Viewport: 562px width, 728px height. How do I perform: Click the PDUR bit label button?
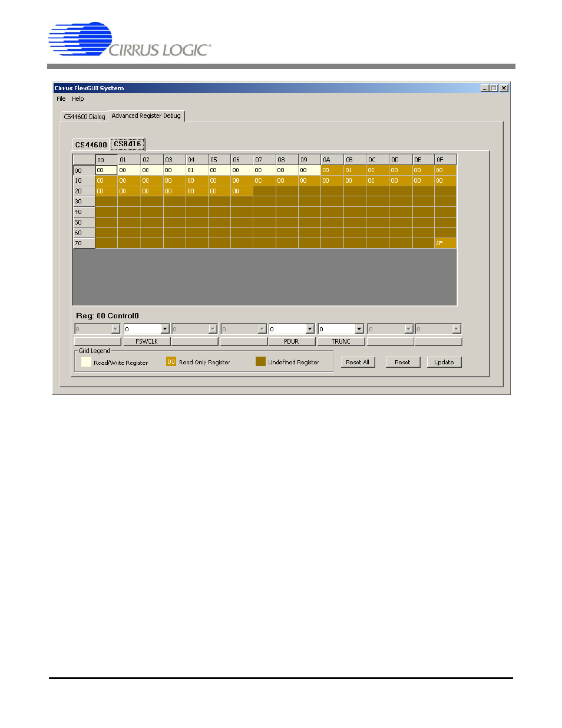(292, 341)
